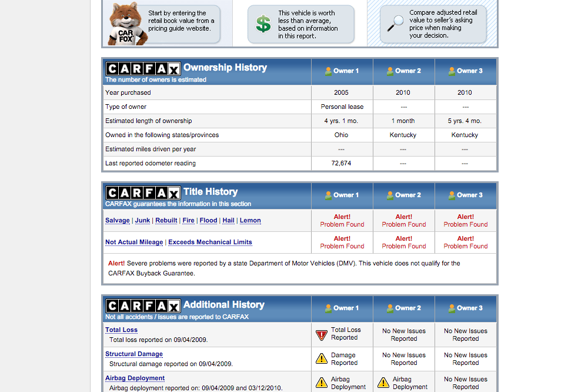Click the 1 month ownership length cell

tap(403, 121)
